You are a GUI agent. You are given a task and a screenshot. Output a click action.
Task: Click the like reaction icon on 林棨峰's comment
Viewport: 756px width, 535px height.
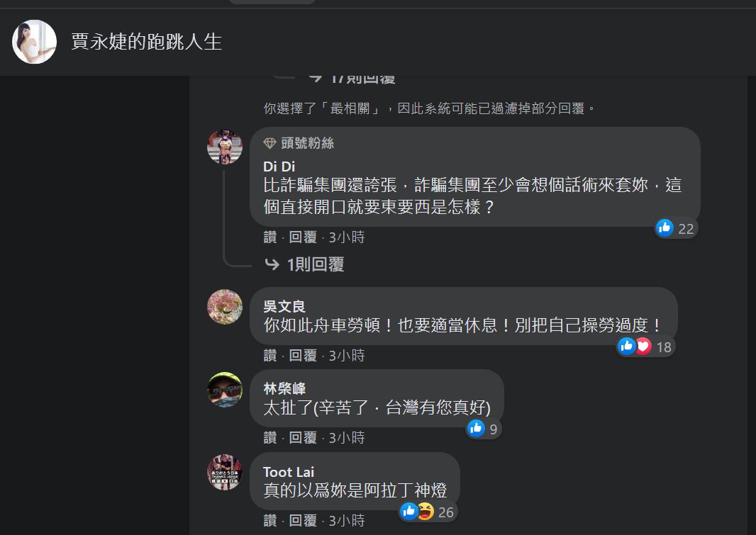point(476,427)
